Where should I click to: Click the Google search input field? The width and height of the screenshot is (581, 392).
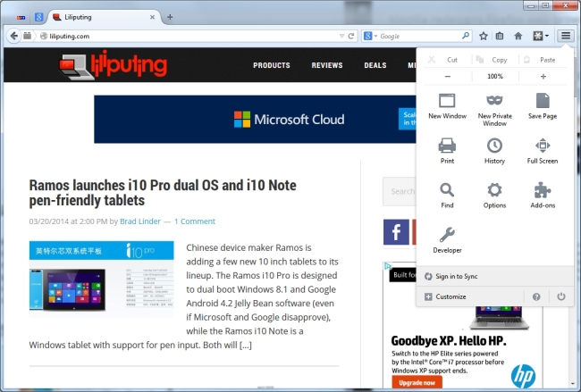420,36
